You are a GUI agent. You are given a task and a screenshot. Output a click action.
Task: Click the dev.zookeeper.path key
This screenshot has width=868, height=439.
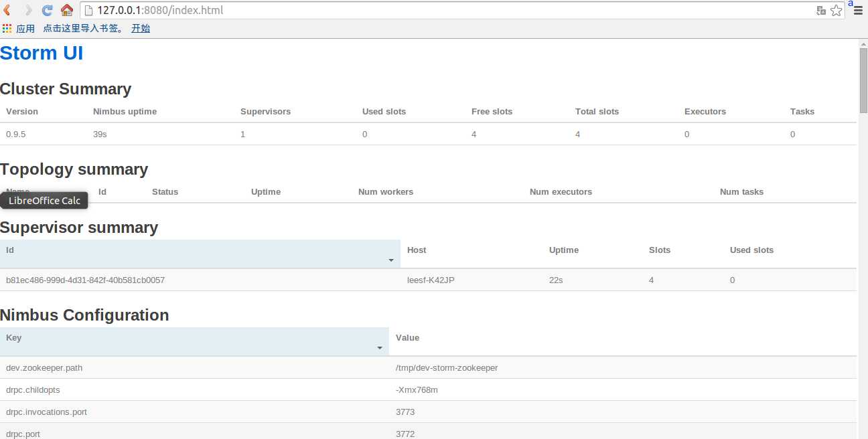[x=44, y=368]
